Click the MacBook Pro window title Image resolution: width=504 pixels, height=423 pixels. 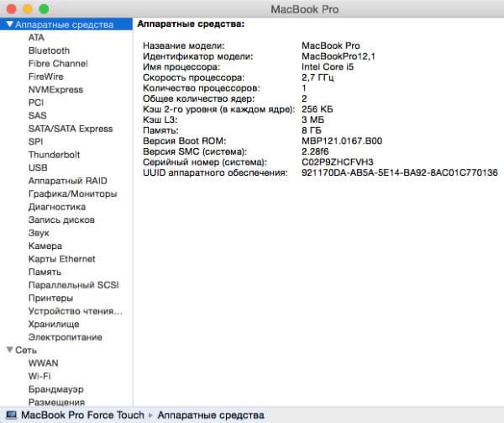pyautogui.click(x=305, y=9)
